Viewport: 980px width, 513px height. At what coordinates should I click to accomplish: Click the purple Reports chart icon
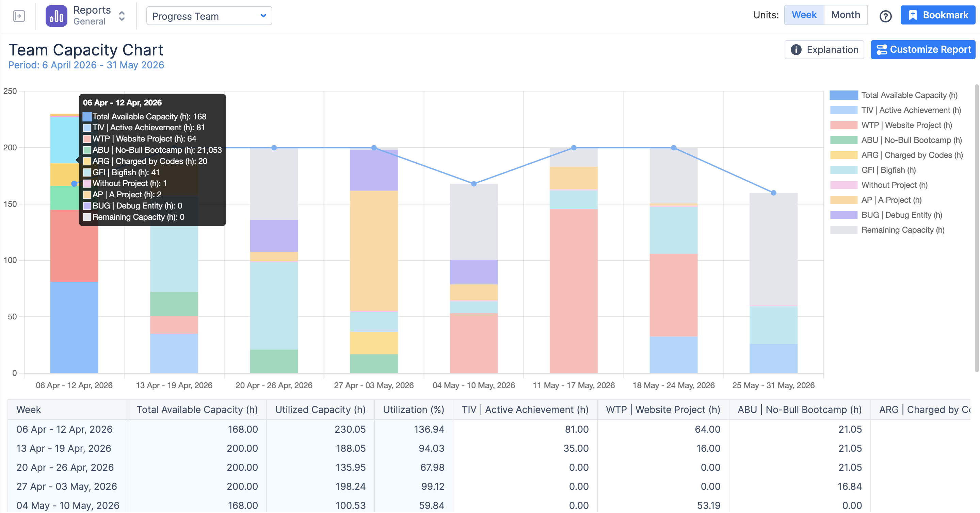[56, 16]
